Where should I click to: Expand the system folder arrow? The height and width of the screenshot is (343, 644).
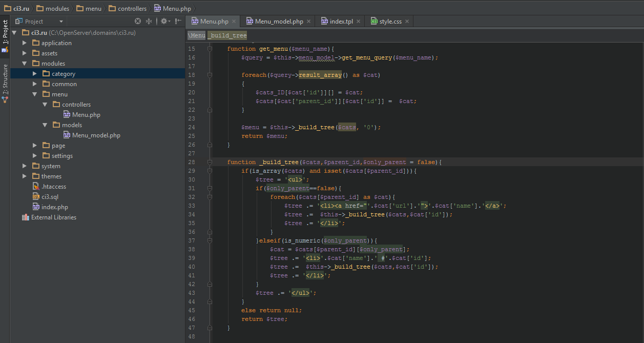(24, 166)
